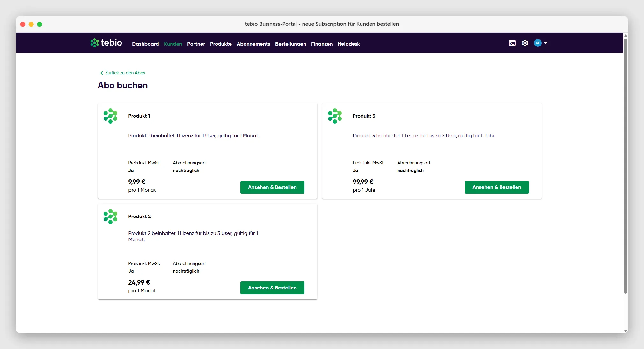Click the tebio logo in navbar
The height and width of the screenshot is (349, 644).
coord(106,43)
